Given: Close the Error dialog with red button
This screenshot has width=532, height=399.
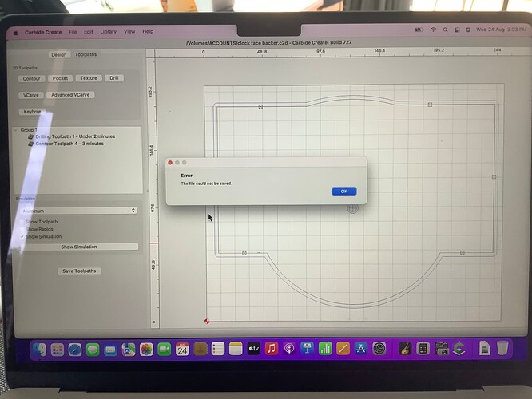Looking at the screenshot, I should [x=170, y=163].
